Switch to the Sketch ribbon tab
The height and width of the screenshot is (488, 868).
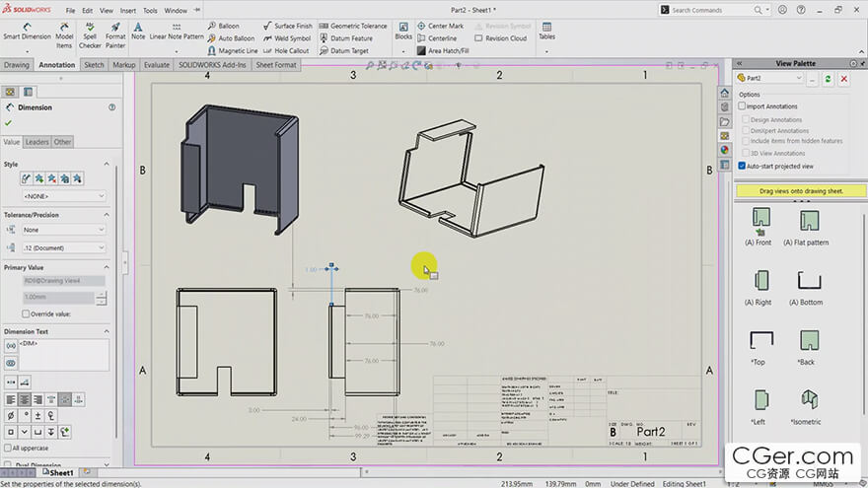(x=94, y=65)
